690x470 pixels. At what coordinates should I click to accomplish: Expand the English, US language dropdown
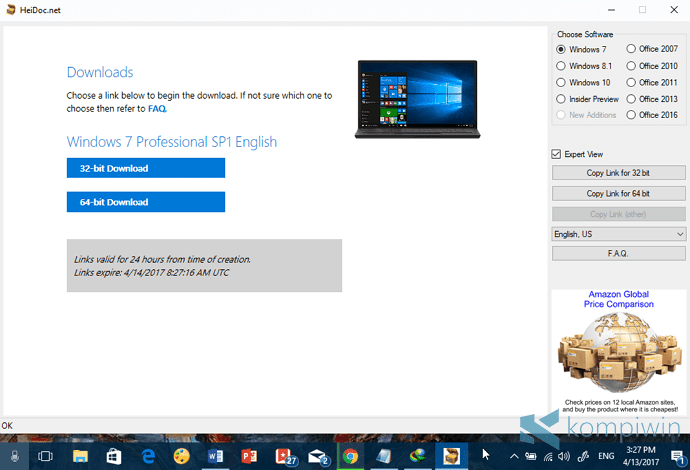coord(618,234)
